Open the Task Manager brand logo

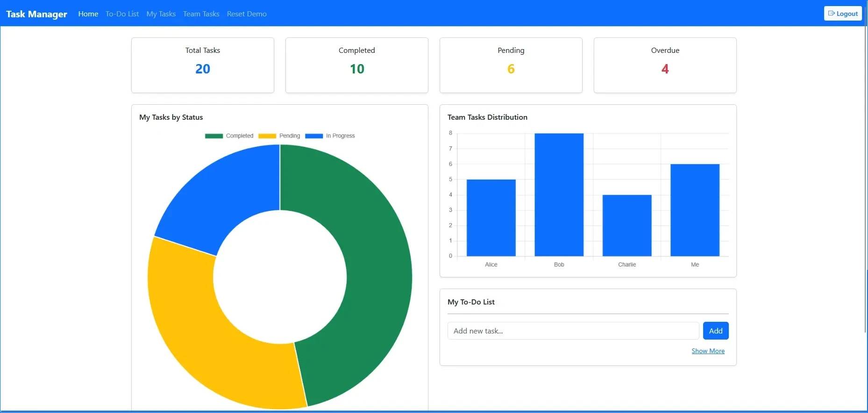point(36,14)
